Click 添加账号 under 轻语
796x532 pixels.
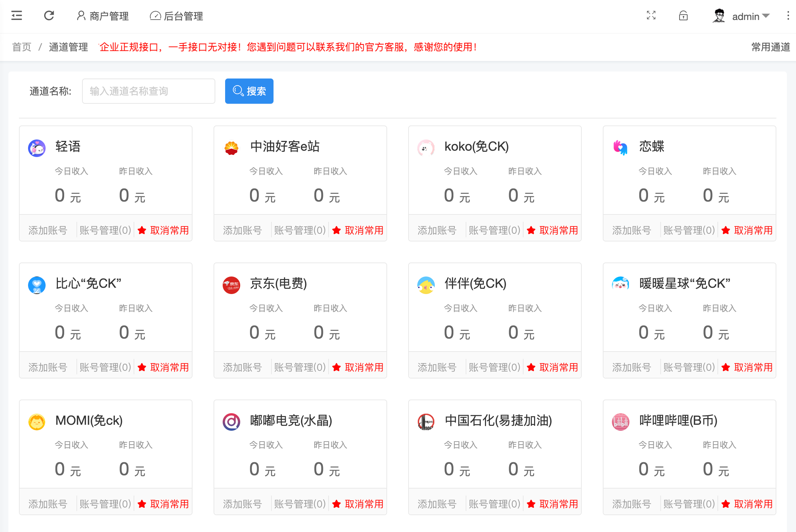click(48, 230)
